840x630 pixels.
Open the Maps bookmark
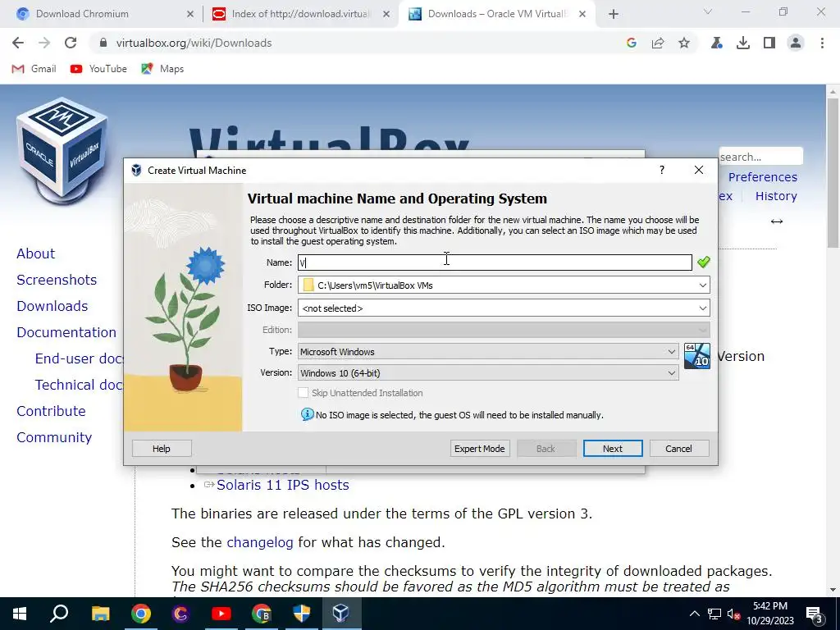162,69
